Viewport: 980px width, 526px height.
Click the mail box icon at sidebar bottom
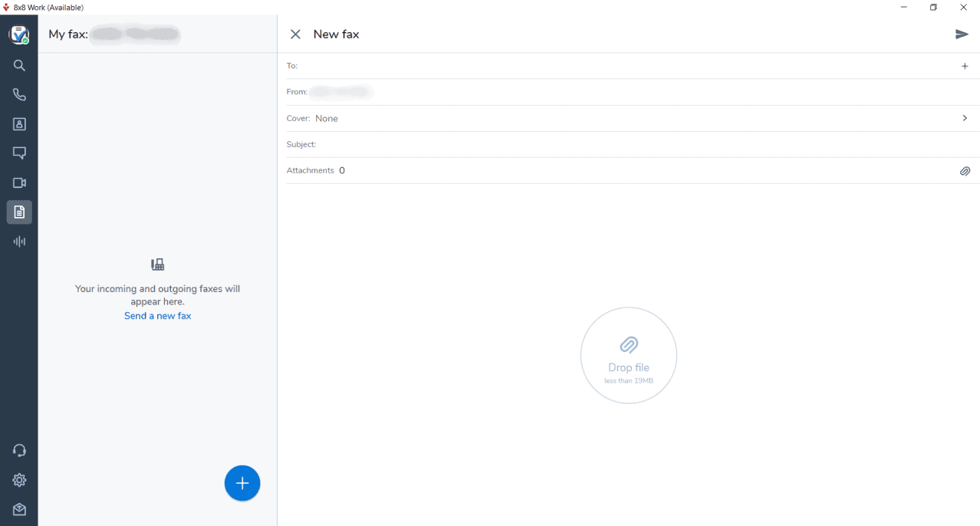pos(19,510)
